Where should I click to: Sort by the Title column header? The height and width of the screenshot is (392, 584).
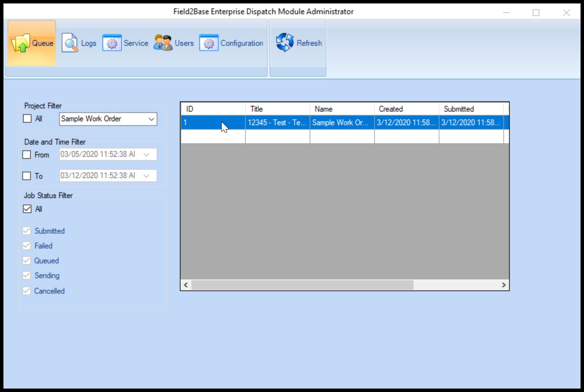tap(278, 109)
